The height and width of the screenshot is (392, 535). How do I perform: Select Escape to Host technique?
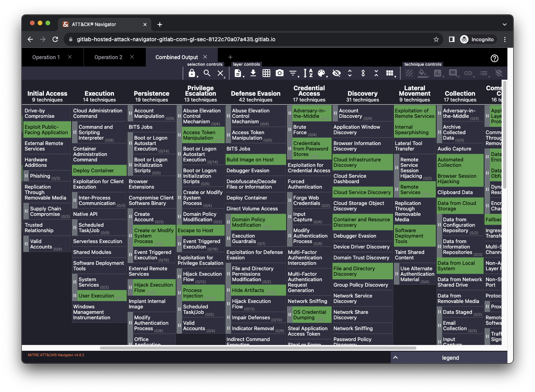tap(201, 230)
